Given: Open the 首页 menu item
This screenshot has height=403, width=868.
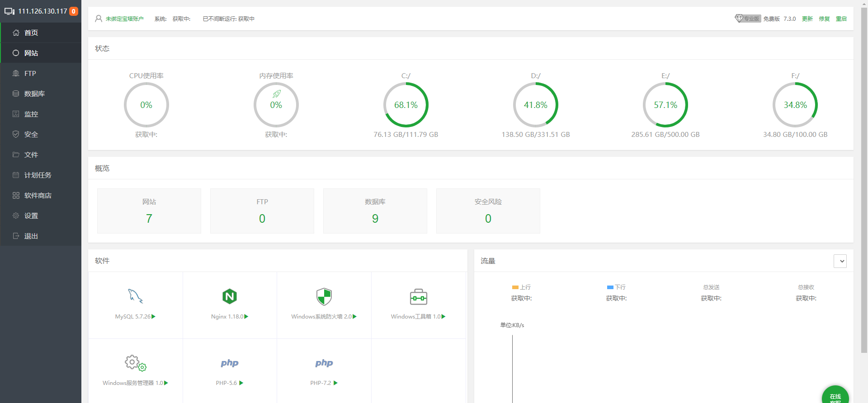Looking at the screenshot, I should (41, 33).
